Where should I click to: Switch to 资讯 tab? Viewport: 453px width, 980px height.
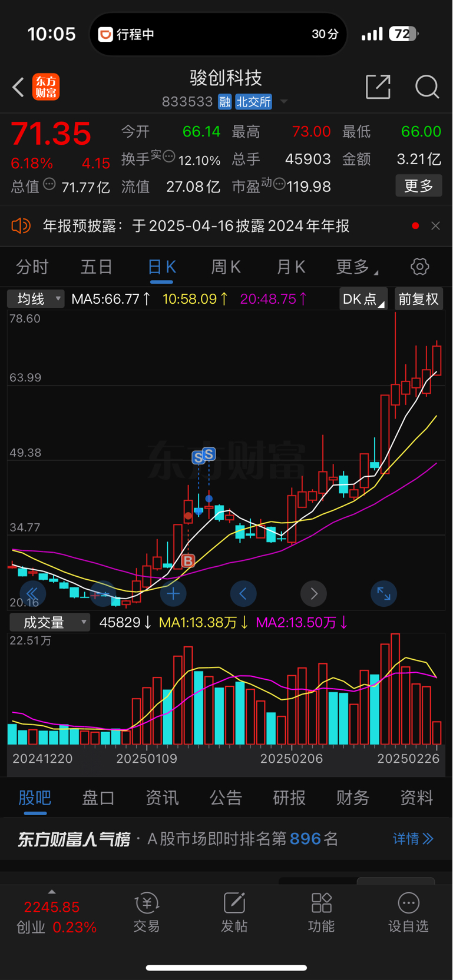pos(162,798)
